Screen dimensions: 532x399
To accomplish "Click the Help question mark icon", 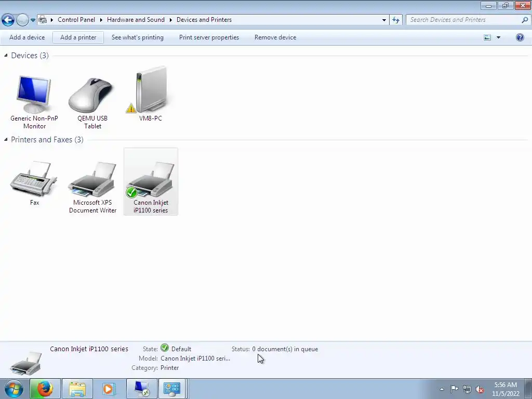I will coord(520,37).
